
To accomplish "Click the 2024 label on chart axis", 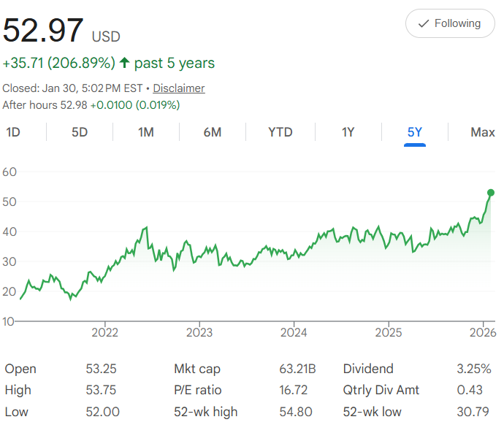I will [x=294, y=333].
